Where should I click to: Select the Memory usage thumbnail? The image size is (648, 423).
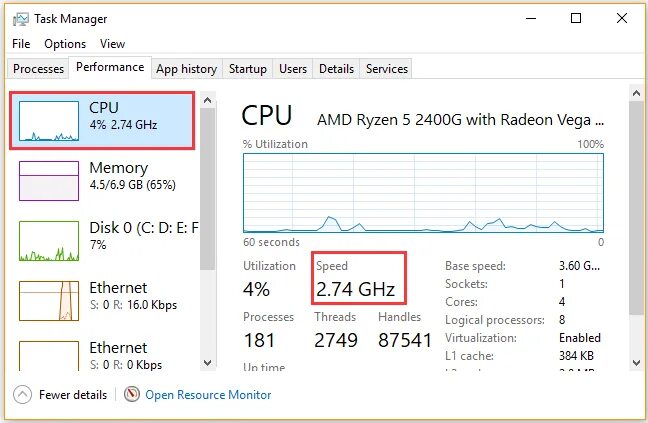coord(50,181)
